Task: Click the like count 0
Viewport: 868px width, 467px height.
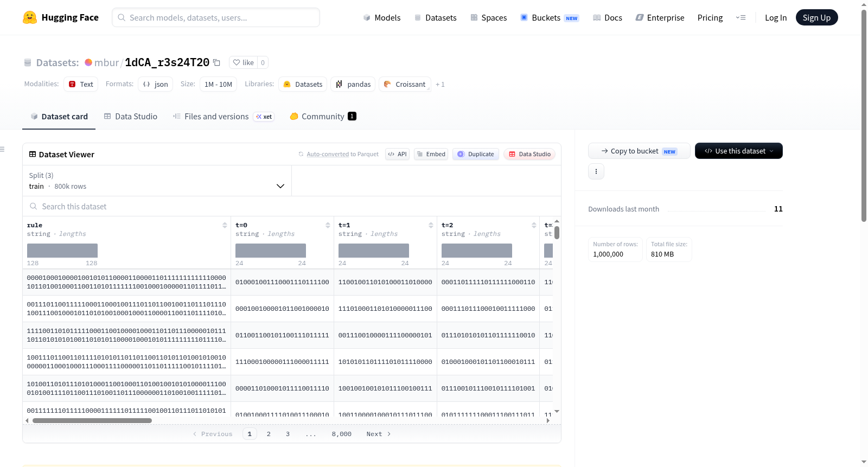Action: click(263, 62)
